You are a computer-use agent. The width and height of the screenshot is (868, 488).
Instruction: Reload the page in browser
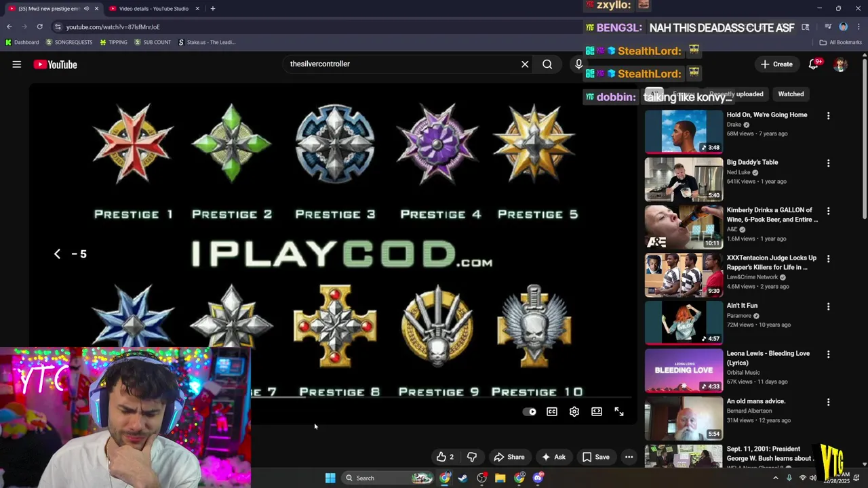point(40,27)
